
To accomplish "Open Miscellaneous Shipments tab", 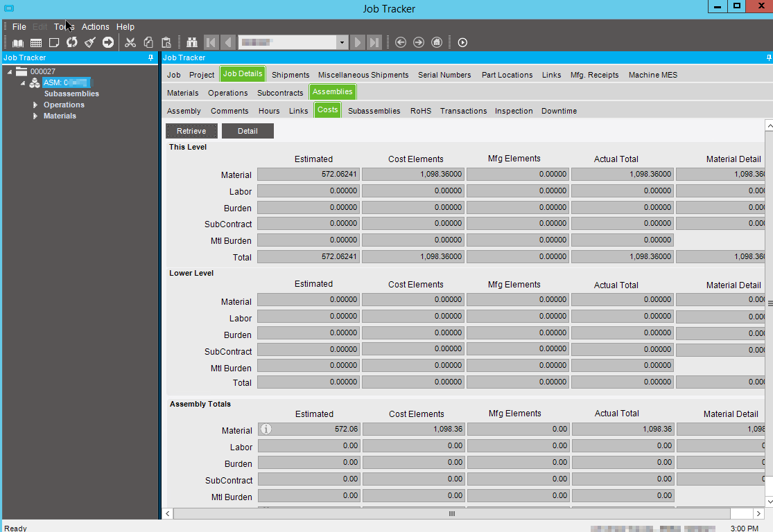I will point(363,75).
